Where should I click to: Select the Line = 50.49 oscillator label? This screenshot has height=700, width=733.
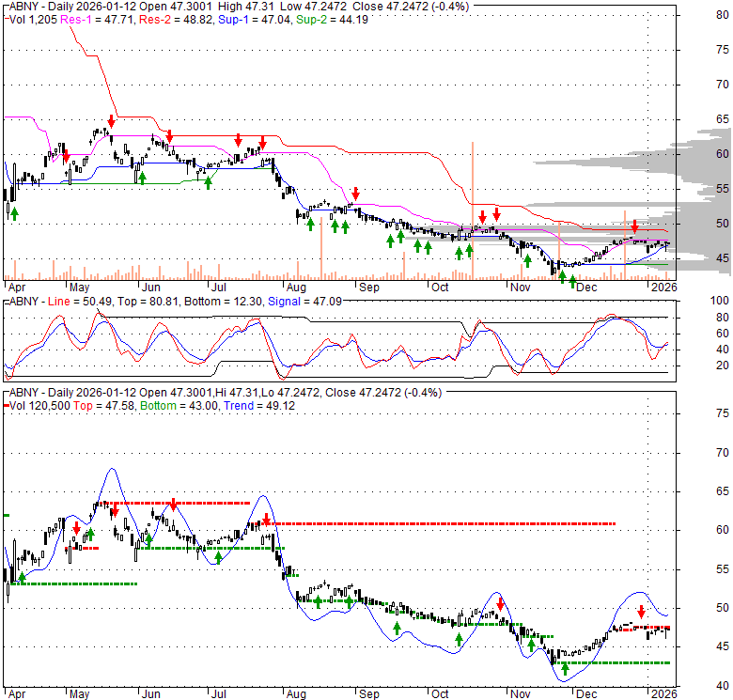[80, 302]
